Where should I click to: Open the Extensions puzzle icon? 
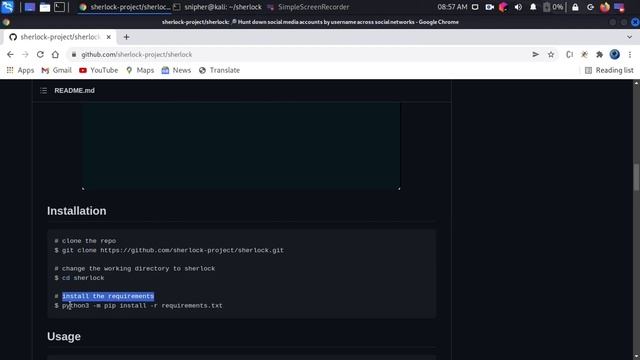coord(599,54)
